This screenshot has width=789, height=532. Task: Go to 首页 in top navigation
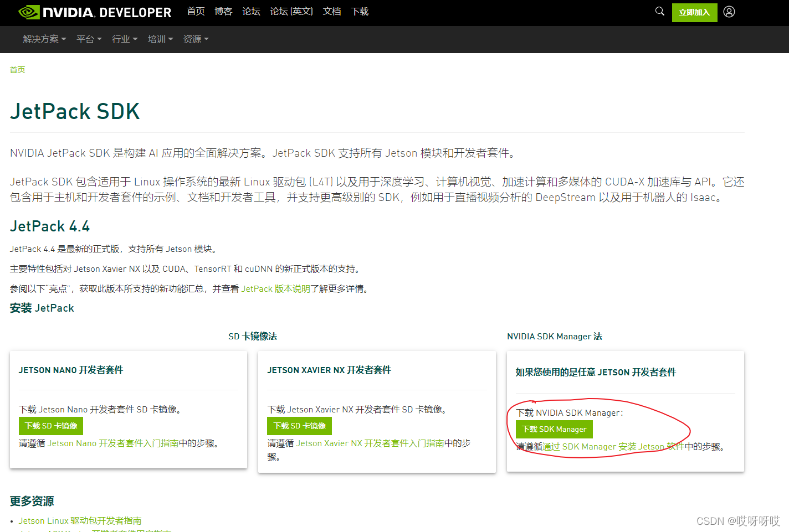click(196, 11)
